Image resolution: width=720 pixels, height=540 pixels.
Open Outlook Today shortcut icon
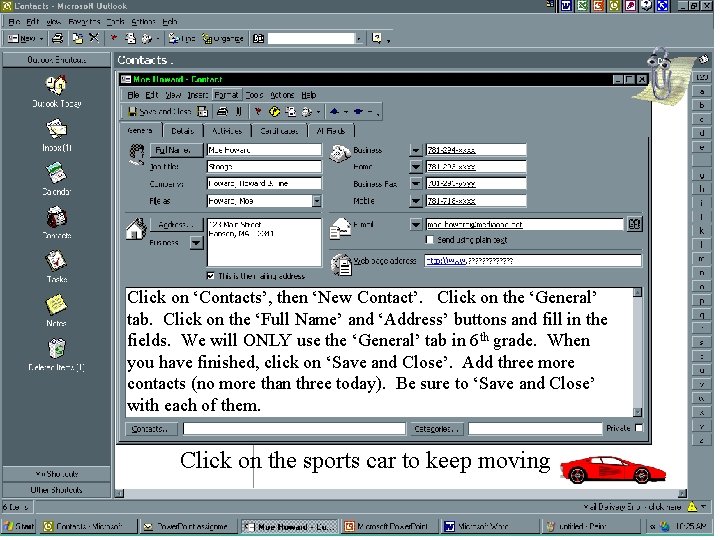[56, 85]
